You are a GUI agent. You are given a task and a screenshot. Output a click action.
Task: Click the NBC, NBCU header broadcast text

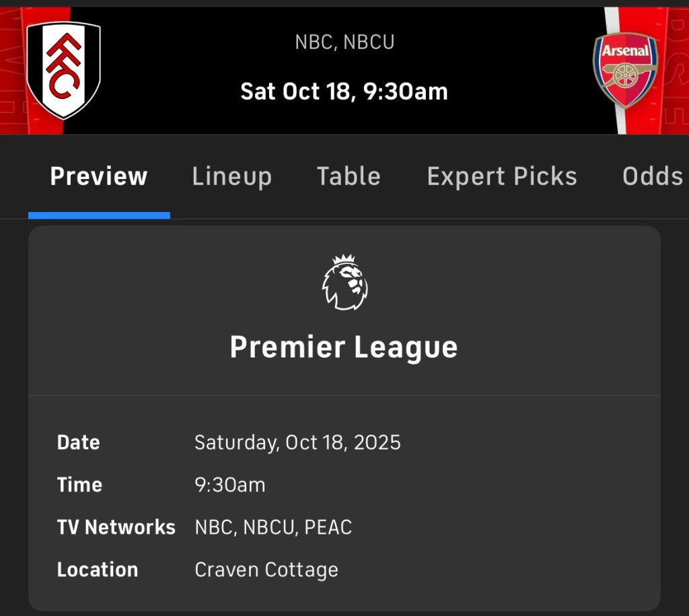pyautogui.click(x=344, y=42)
